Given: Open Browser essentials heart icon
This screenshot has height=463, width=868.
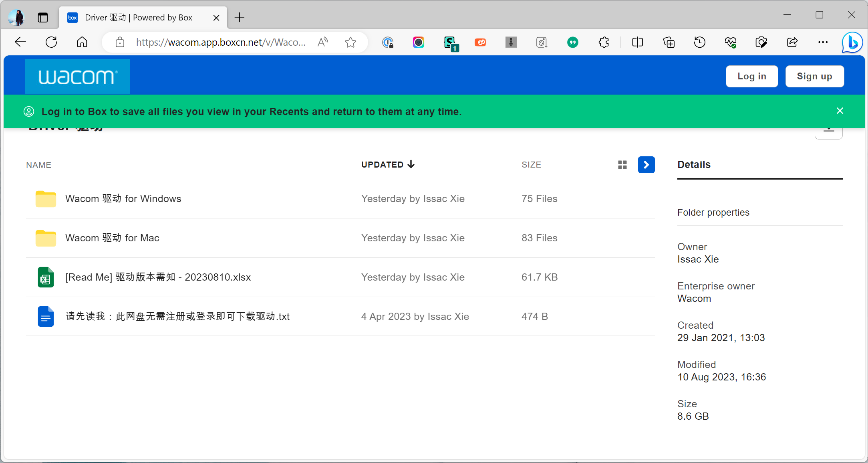Looking at the screenshot, I should coord(731,42).
